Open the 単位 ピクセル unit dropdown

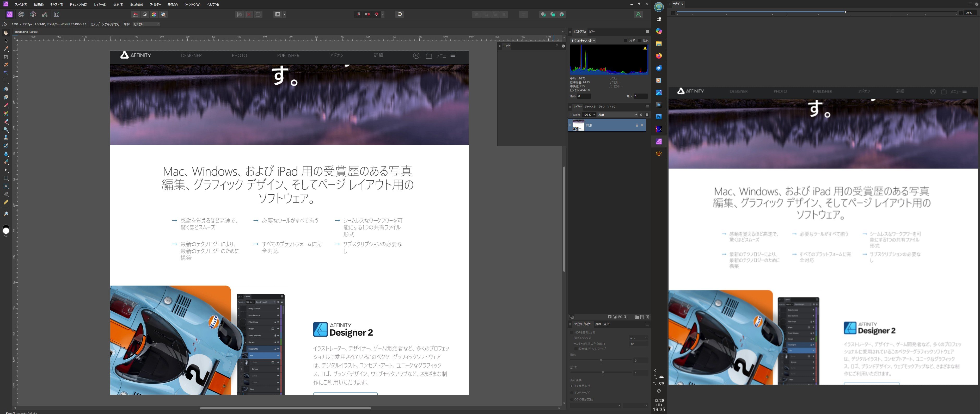pos(146,24)
